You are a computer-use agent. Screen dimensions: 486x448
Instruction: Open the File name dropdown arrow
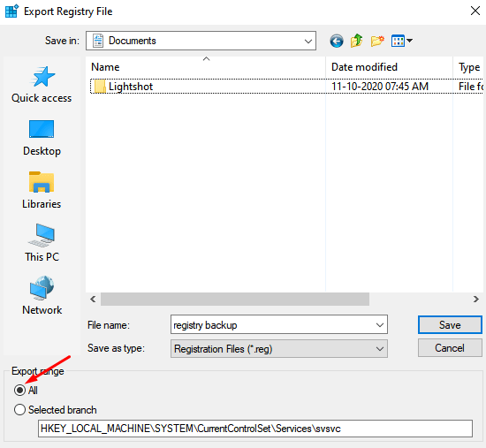tap(380, 325)
